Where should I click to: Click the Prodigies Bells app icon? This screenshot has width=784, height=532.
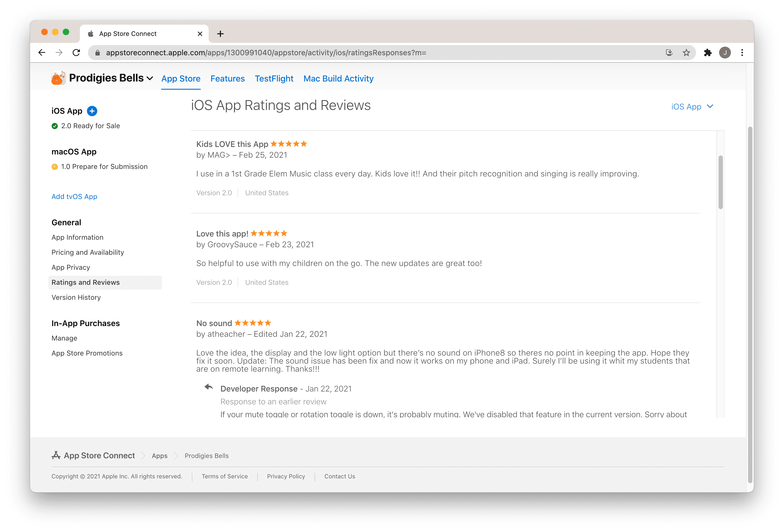tap(58, 78)
